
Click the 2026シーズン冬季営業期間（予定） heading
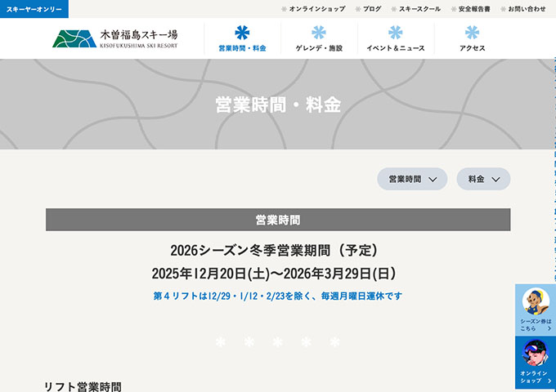pos(274,251)
